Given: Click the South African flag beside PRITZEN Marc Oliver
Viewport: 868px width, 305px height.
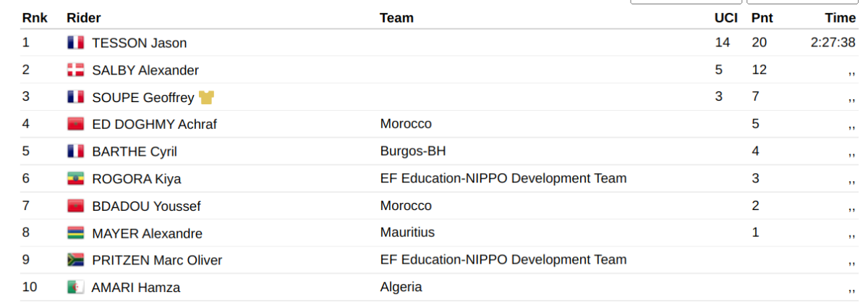Looking at the screenshot, I should (x=75, y=260).
